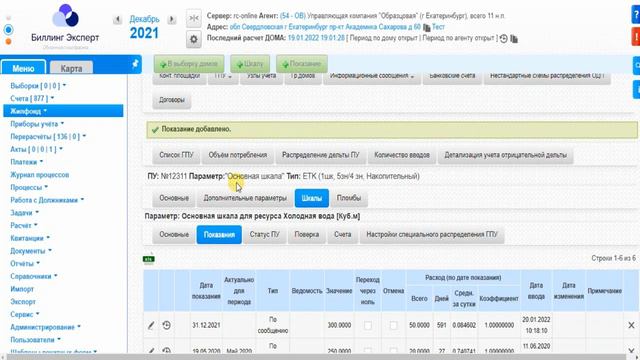
Task: Open the Статус ПУ tab
Action: click(x=264, y=235)
